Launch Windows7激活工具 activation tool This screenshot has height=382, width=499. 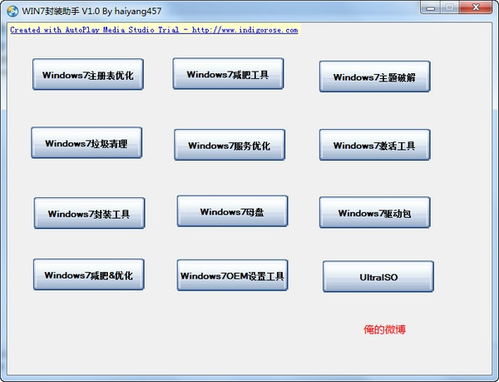pyautogui.click(x=375, y=145)
